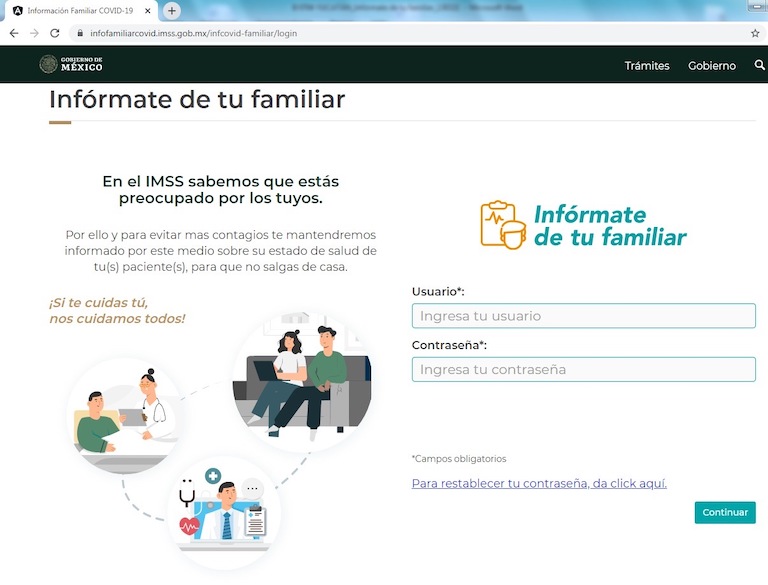
Task: Open the Gobierno menu
Action: (712, 66)
